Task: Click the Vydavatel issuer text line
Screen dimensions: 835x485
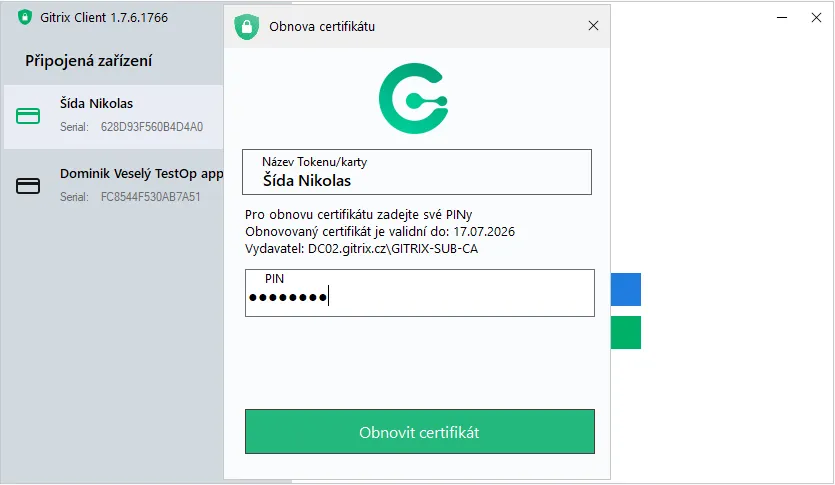Action: point(361,249)
